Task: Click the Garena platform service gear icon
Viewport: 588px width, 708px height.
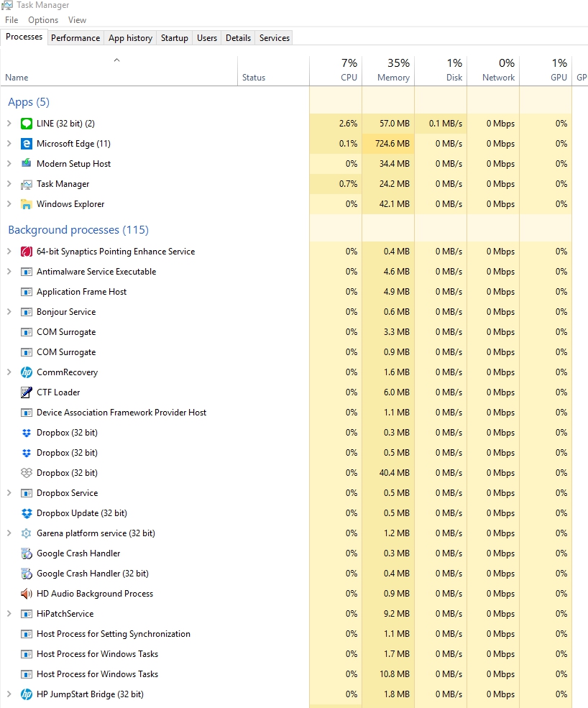Action: [27, 533]
